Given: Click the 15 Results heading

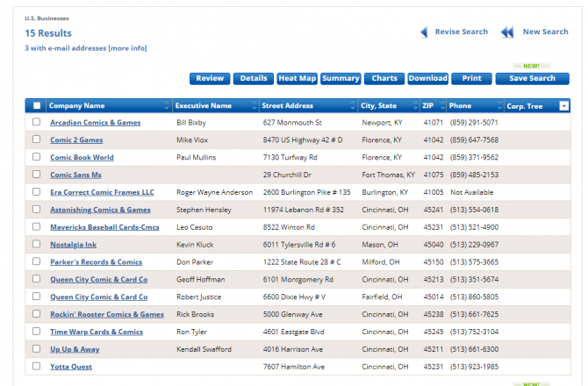Looking at the screenshot, I should pyautogui.click(x=48, y=33).
